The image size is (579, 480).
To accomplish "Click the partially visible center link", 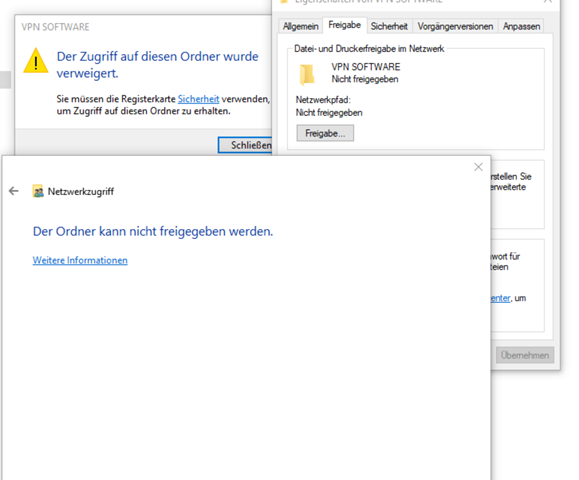I will (500, 298).
